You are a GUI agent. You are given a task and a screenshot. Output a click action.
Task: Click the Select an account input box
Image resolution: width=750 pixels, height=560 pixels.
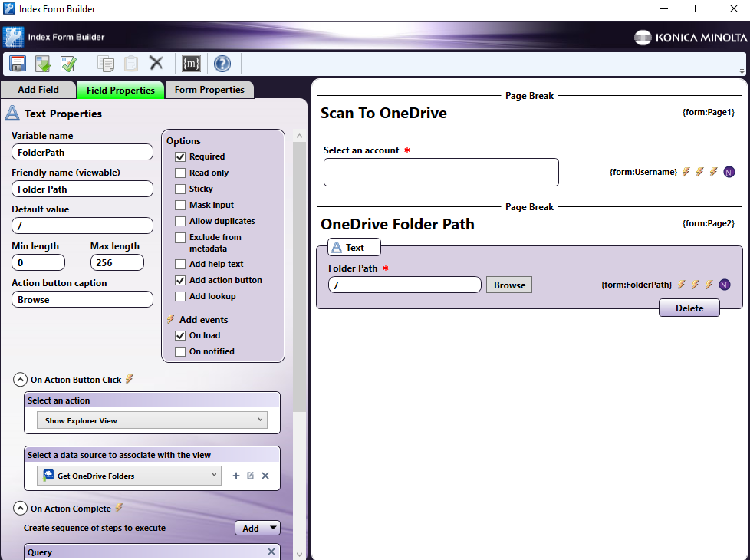click(441, 173)
